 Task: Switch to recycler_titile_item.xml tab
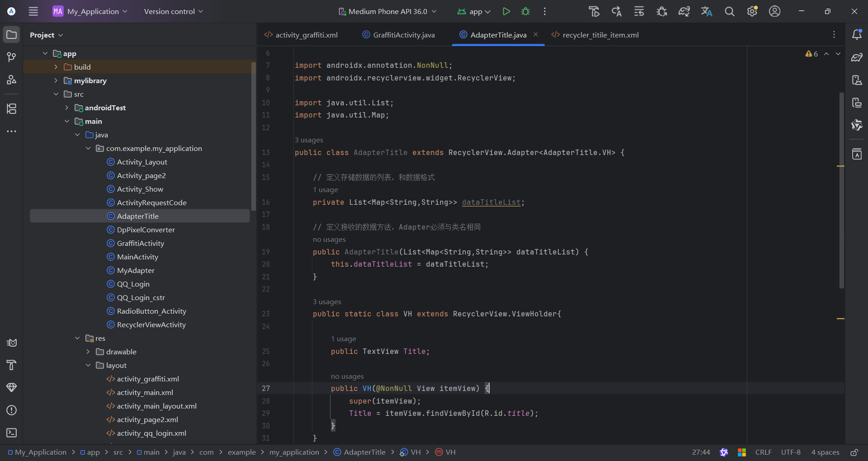600,35
